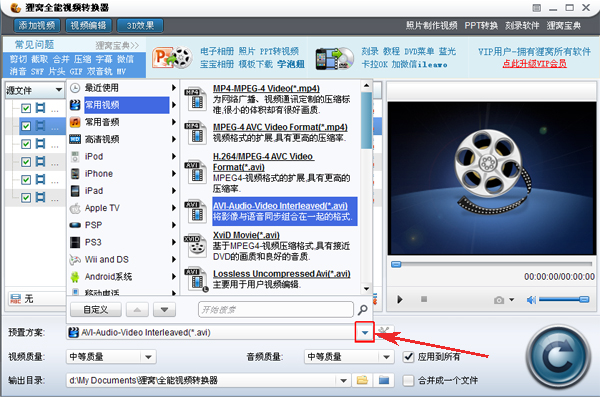Mute audio with the speaker icon

[531, 300]
